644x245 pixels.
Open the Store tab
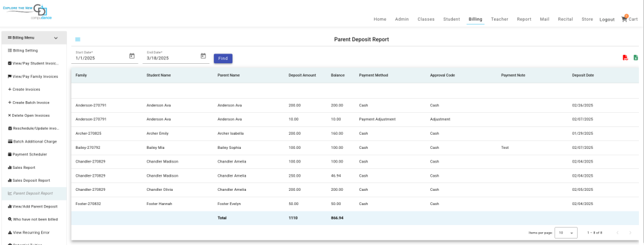click(x=587, y=19)
